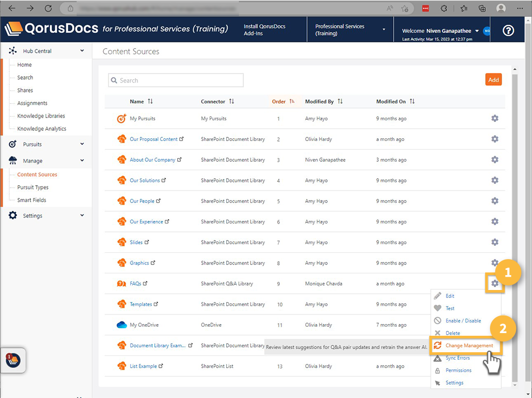Open the gear menu for Our Proposal Content
The image size is (532, 398).
495,139
